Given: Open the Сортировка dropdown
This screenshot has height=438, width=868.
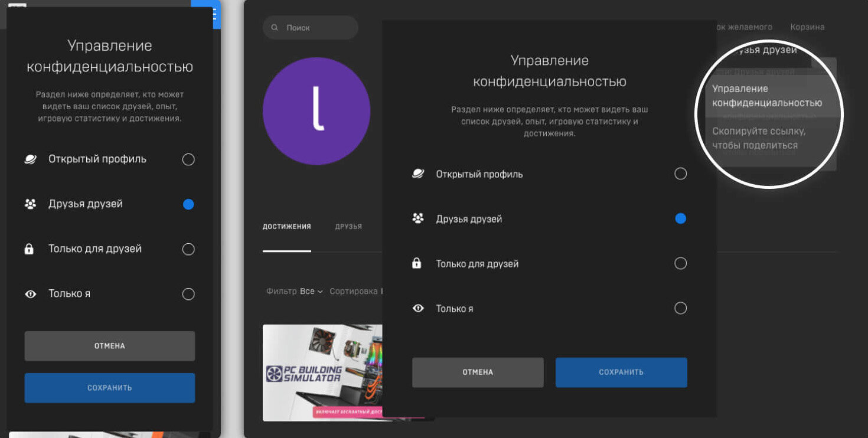Looking at the screenshot, I should [355, 292].
